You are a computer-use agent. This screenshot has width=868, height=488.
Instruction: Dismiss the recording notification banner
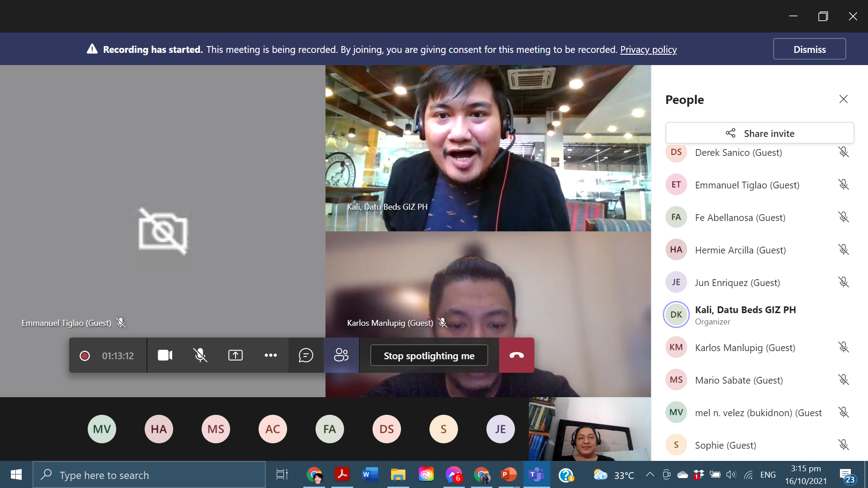809,49
